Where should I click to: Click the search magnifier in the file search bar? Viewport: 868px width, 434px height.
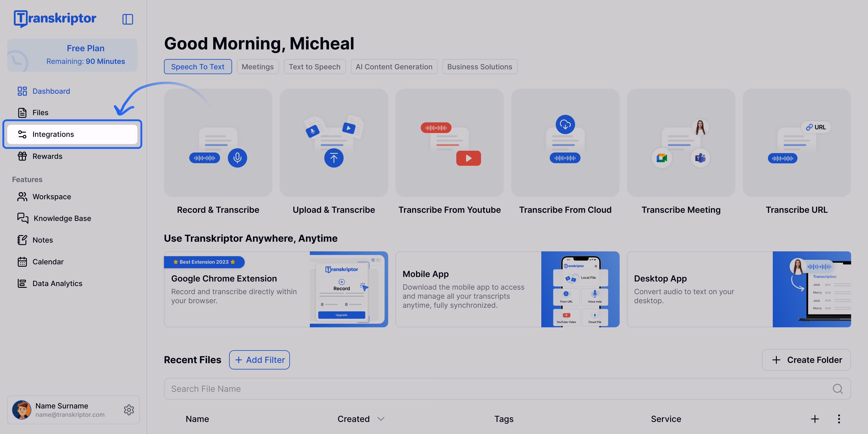[x=838, y=389]
